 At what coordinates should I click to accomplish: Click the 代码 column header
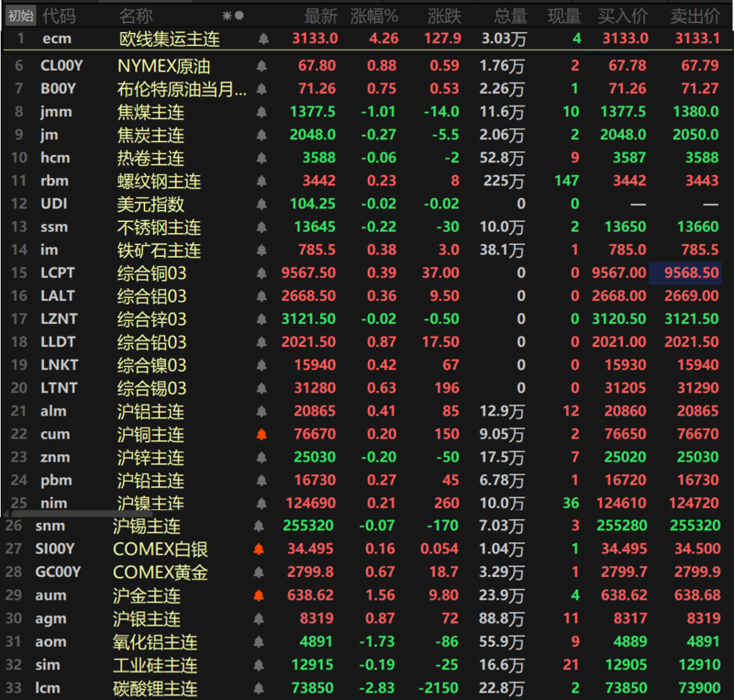(x=61, y=16)
